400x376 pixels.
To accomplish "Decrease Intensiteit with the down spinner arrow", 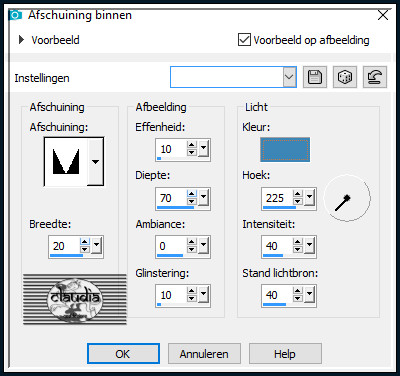I will (298, 249).
